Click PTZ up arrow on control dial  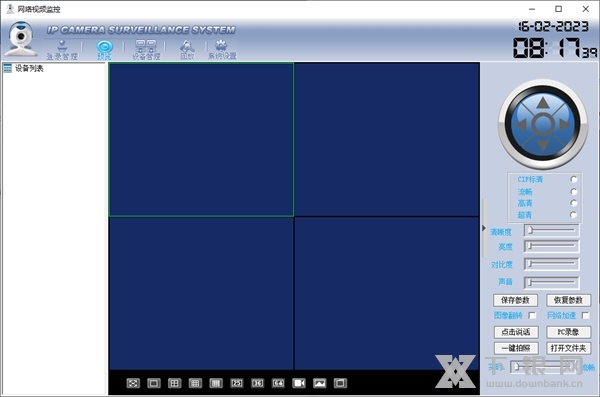pyautogui.click(x=543, y=102)
